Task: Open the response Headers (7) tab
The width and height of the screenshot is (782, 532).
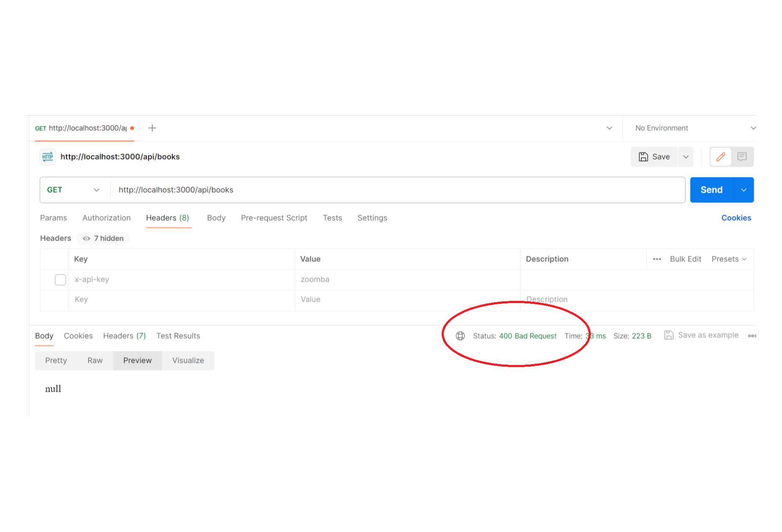Action: pos(124,336)
